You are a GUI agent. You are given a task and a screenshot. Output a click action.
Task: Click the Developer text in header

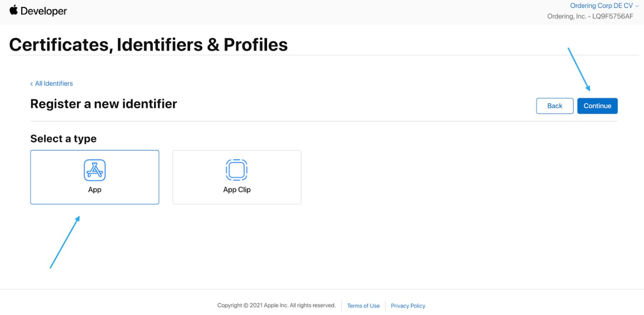pos(44,11)
